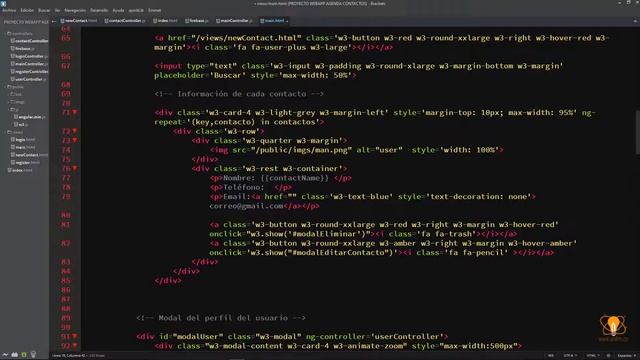Open the Navegación menu
The image size is (640, 360).
(x=75, y=10)
